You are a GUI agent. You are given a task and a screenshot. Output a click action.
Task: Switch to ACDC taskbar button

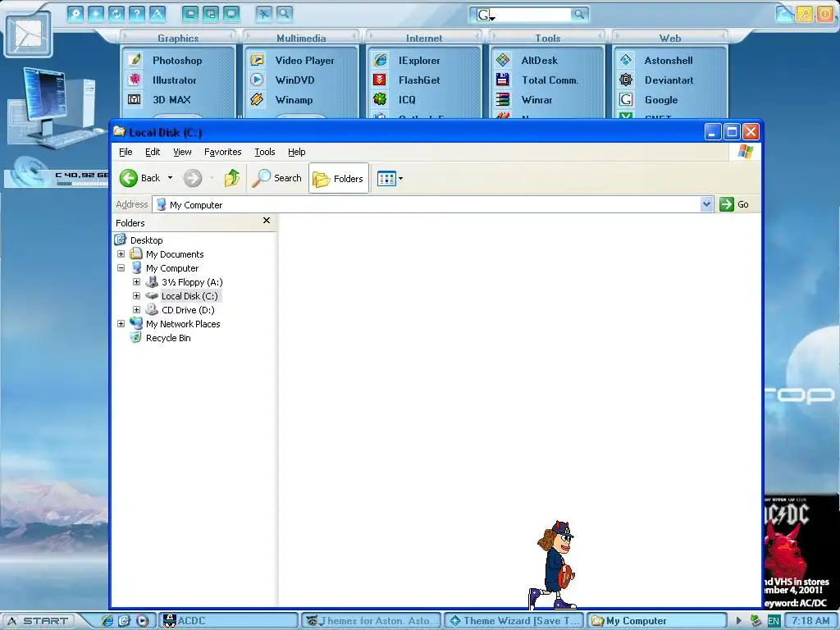(x=229, y=621)
